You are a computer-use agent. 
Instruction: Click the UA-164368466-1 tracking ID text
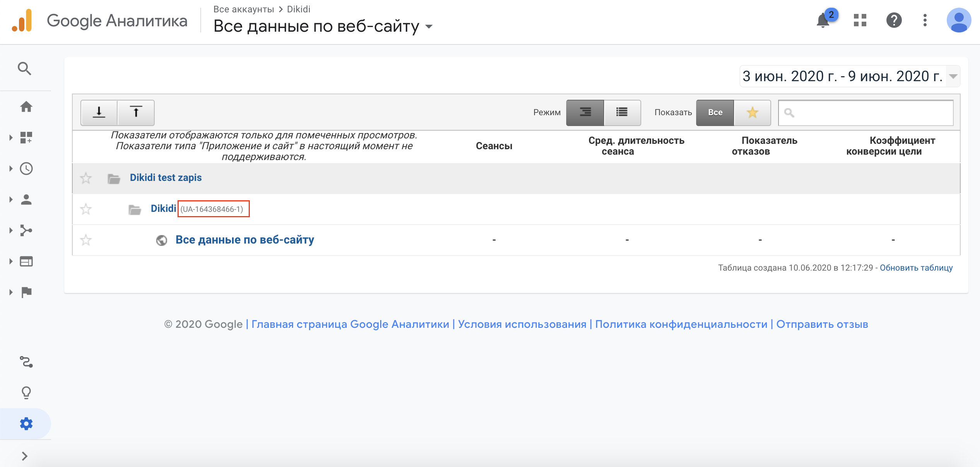(x=212, y=209)
